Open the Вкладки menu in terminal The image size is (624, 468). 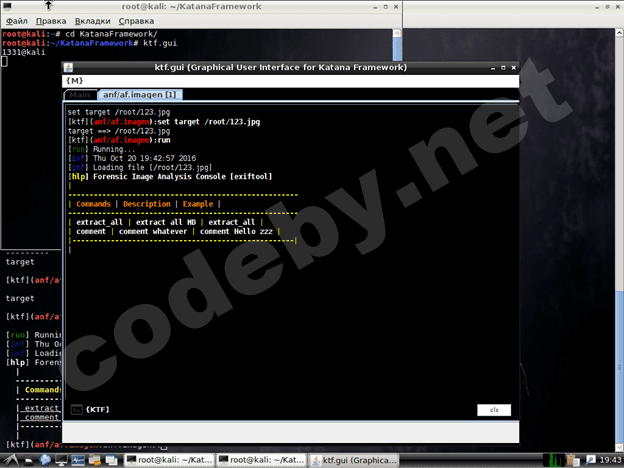tap(92, 21)
